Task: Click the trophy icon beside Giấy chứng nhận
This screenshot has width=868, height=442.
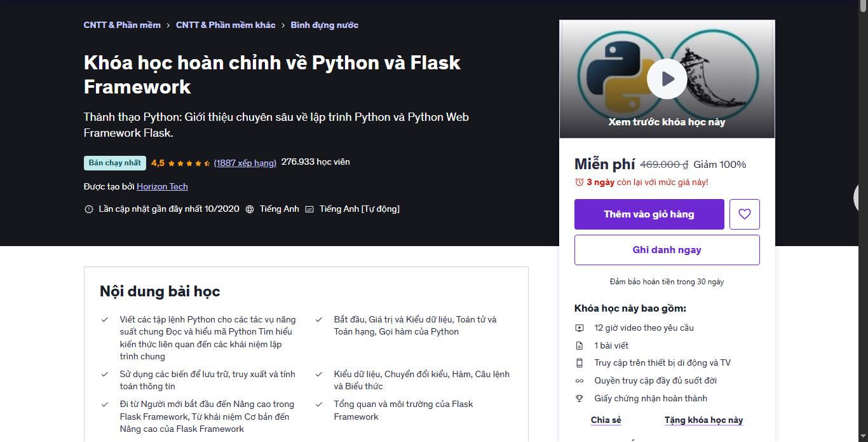Action: [x=580, y=399]
